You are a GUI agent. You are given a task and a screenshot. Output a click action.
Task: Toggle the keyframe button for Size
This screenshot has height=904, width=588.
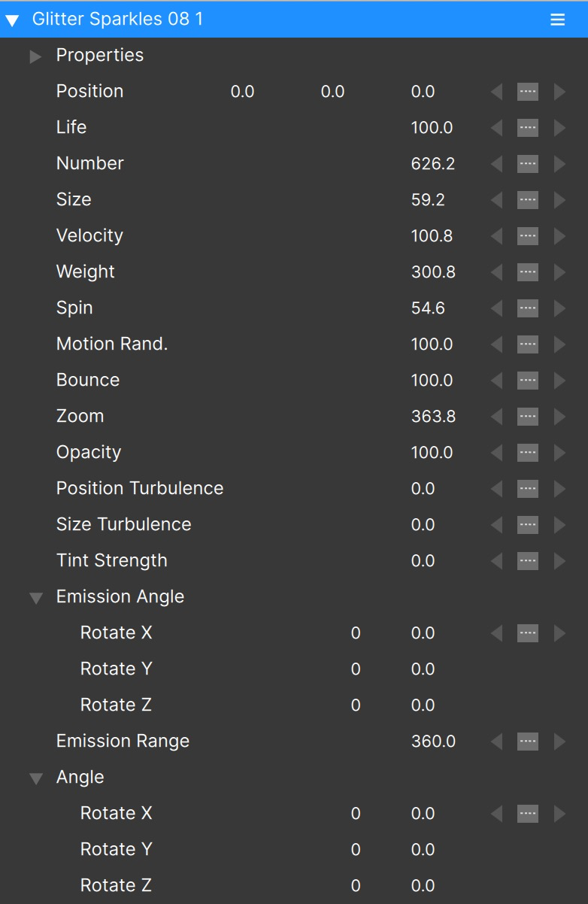click(528, 200)
